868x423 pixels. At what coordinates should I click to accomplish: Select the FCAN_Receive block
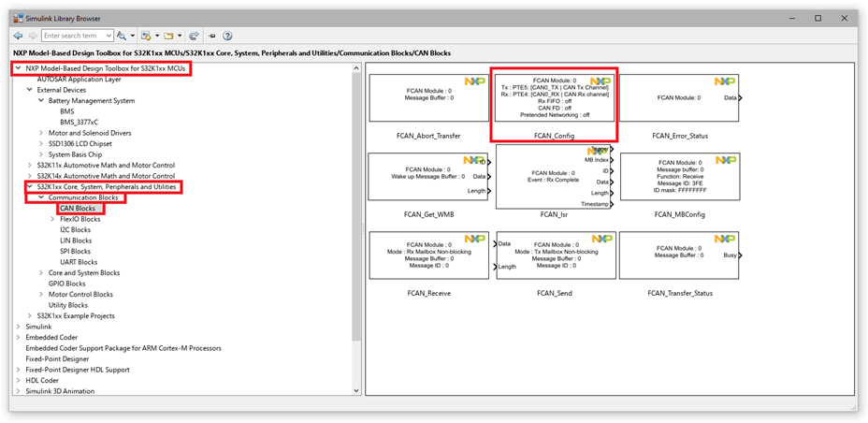click(x=429, y=255)
